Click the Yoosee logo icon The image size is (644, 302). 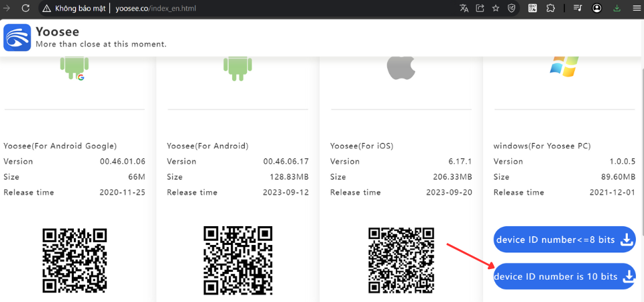click(x=17, y=38)
